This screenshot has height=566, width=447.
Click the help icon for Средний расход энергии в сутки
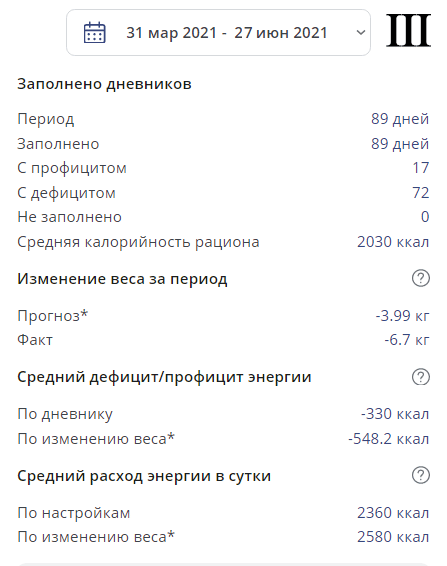(x=421, y=475)
